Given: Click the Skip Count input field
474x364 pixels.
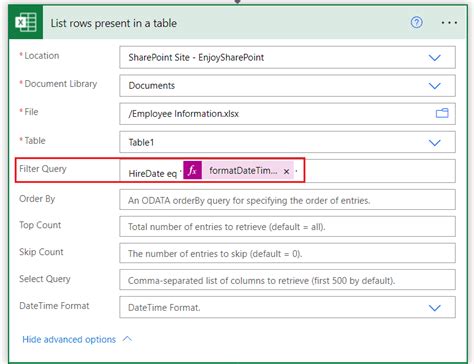Looking at the screenshot, I should (x=287, y=253).
